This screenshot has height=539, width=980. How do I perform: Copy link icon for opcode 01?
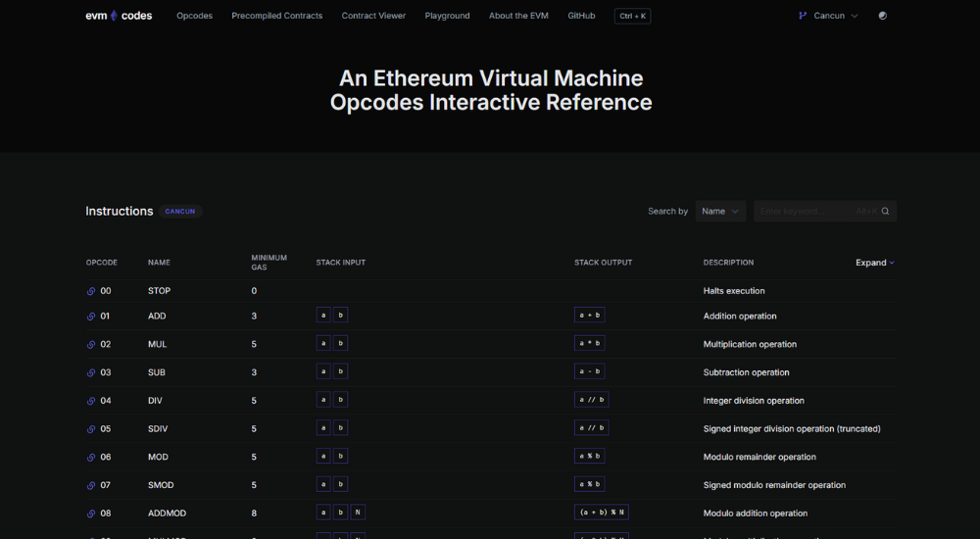[90, 317]
